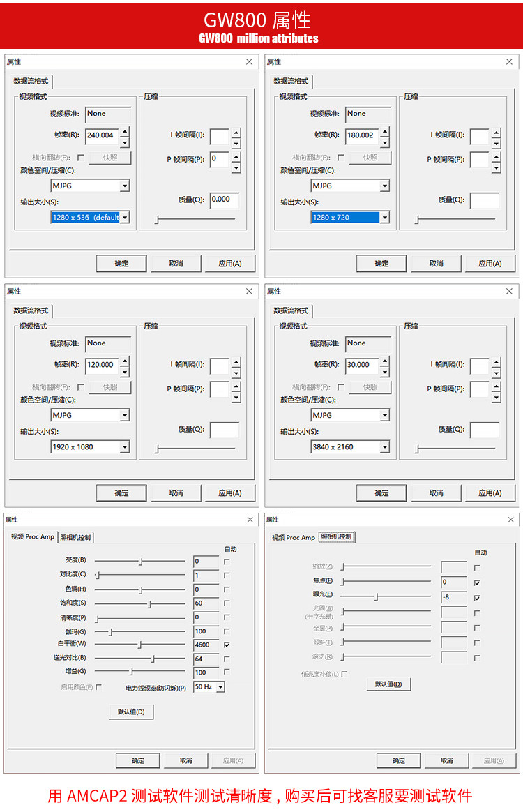Enable auto checkbox for 饱和度(S)
This screenshot has width=523, height=812.
(x=227, y=603)
